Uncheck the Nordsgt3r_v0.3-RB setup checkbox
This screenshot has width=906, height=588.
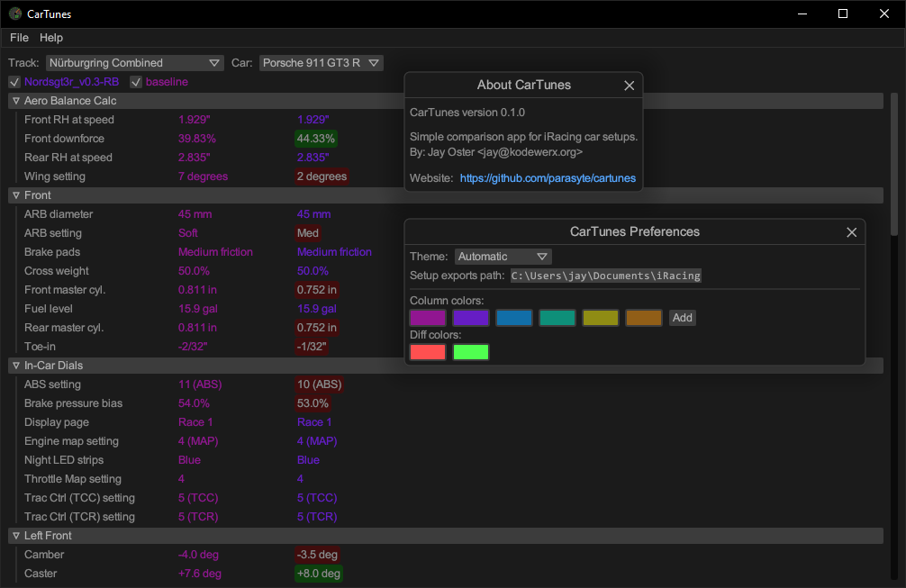[14, 82]
